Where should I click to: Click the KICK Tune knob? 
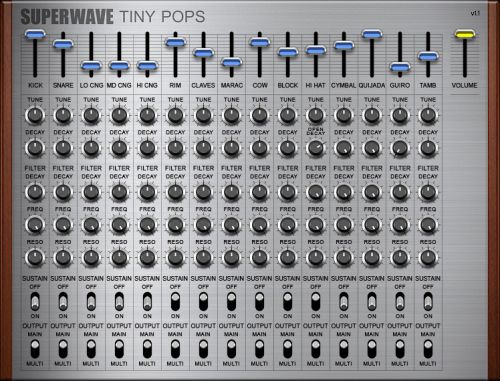35,116
